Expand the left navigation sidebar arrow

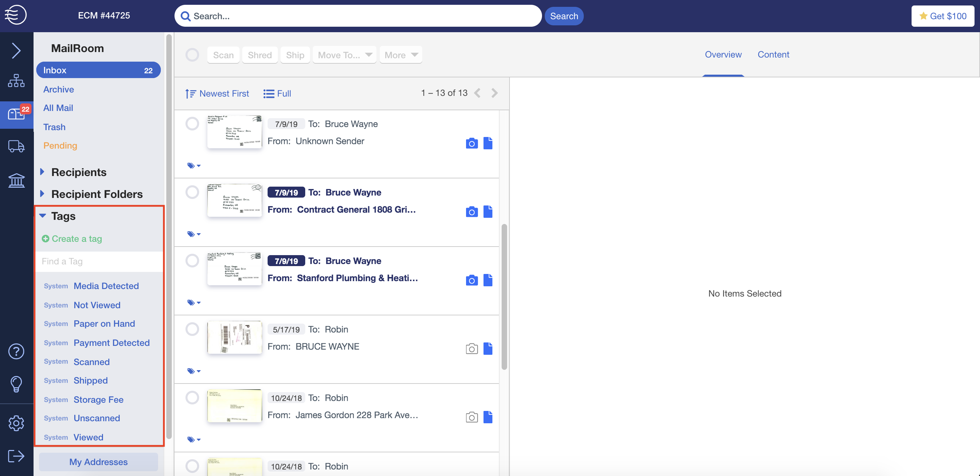(x=16, y=51)
